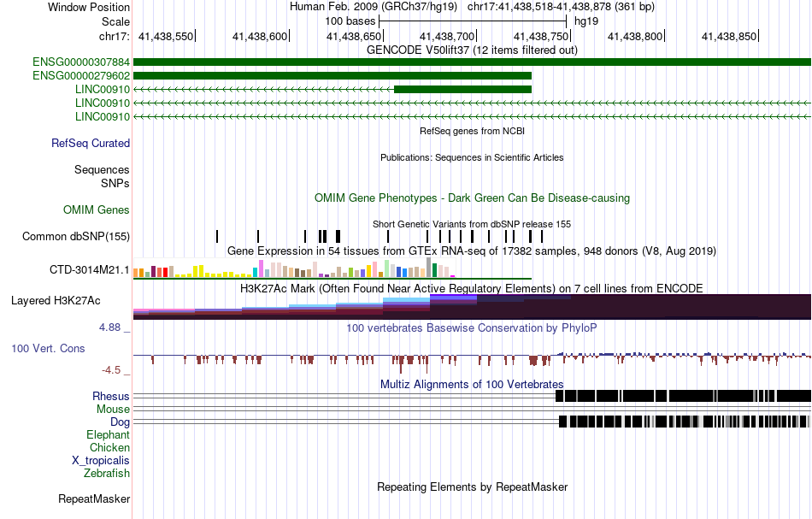Viewport: 812px width, 519px height.
Task: Click the ENSG00000307884 green gene bar
Action: (473, 62)
